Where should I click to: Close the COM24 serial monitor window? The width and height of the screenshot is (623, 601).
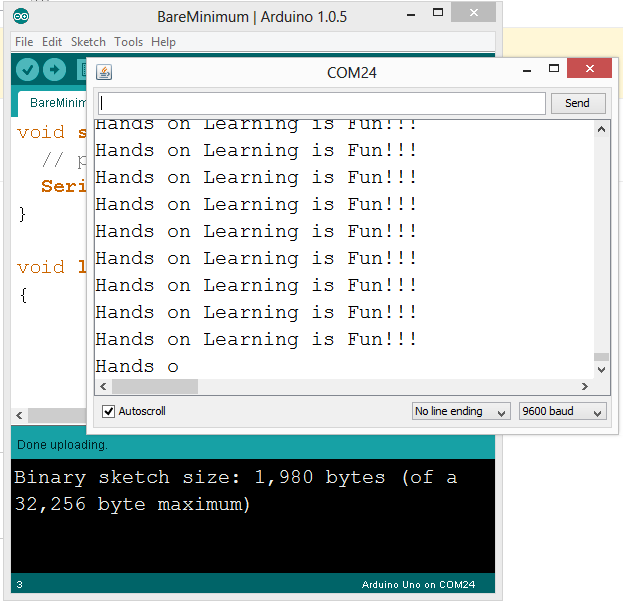coord(589,68)
